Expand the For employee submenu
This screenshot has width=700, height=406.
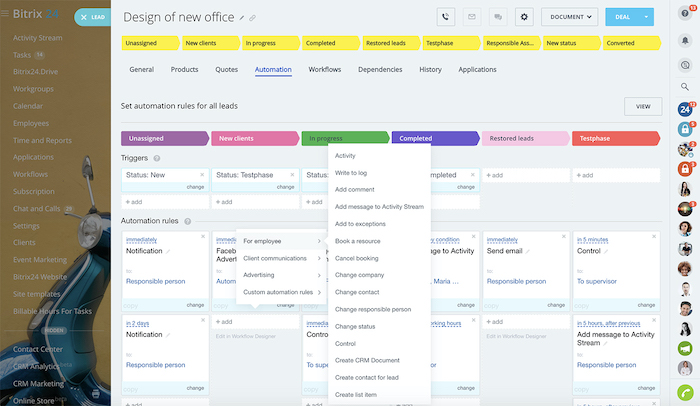pos(281,241)
